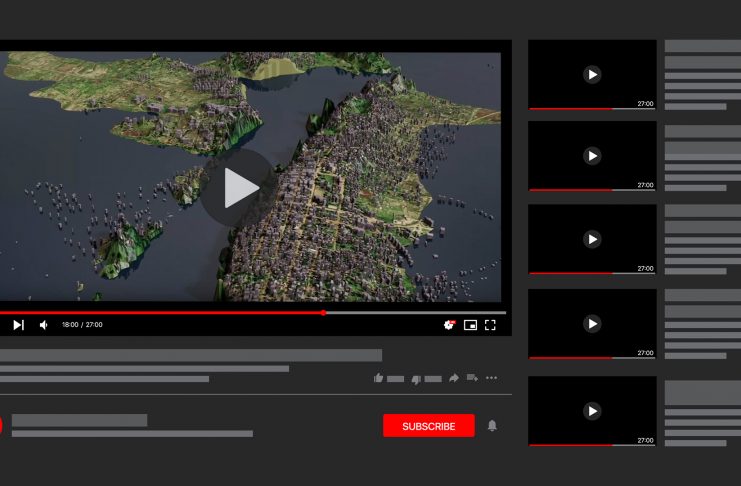Toggle the notification bell

pyautogui.click(x=492, y=426)
